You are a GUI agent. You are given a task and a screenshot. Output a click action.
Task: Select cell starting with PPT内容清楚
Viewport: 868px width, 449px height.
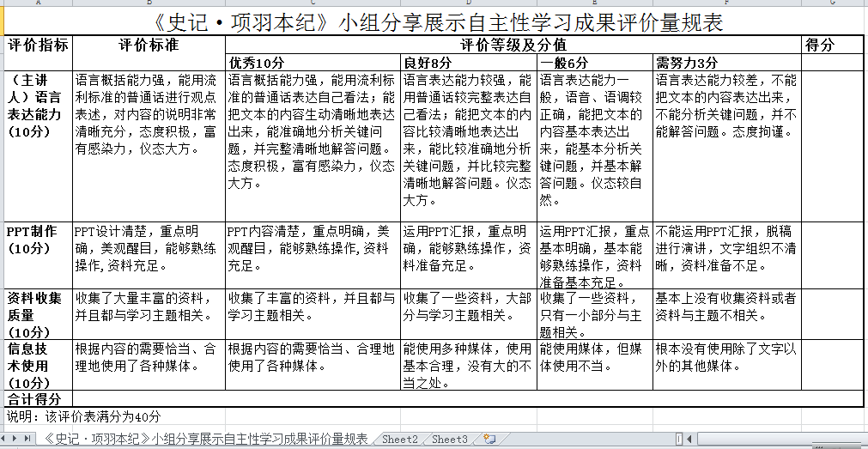[313, 255]
